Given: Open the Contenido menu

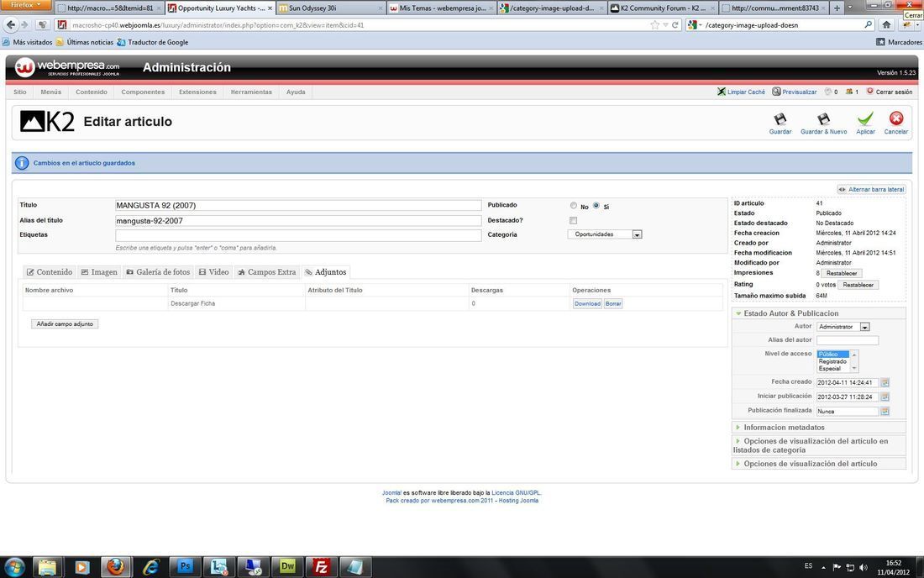Looking at the screenshot, I should click(92, 92).
